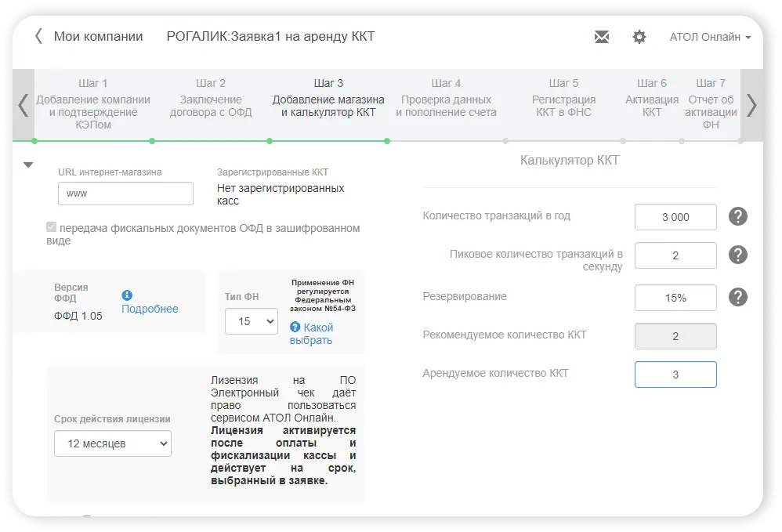Image resolution: width=782 pixels, height=532 pixels.
Task: Go to Шаг 2 Заключение договора с ОФД
Action: click(211, 98)
